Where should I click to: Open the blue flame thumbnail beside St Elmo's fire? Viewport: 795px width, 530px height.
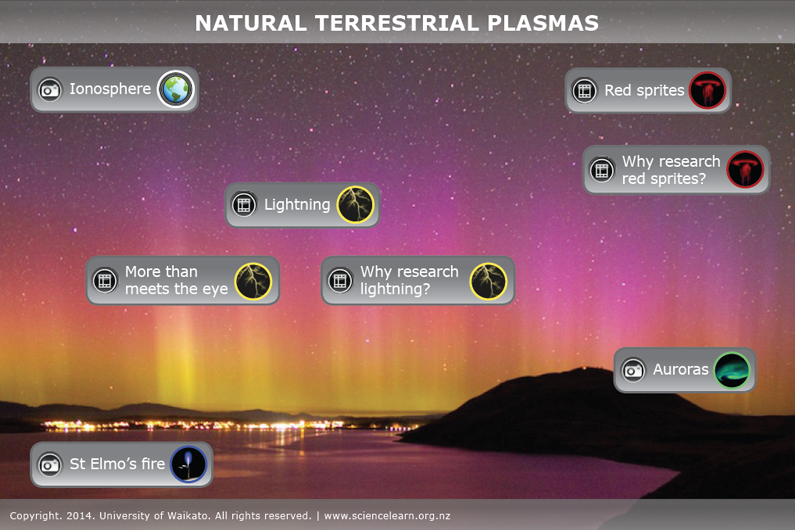(189, 464)
